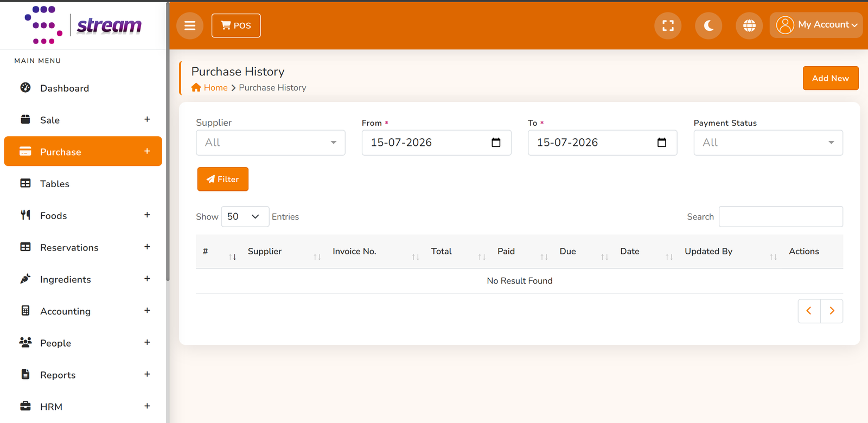The image size is (868, 423).
Task: Open the Supplier dropdown
Action: coord(271,143)
